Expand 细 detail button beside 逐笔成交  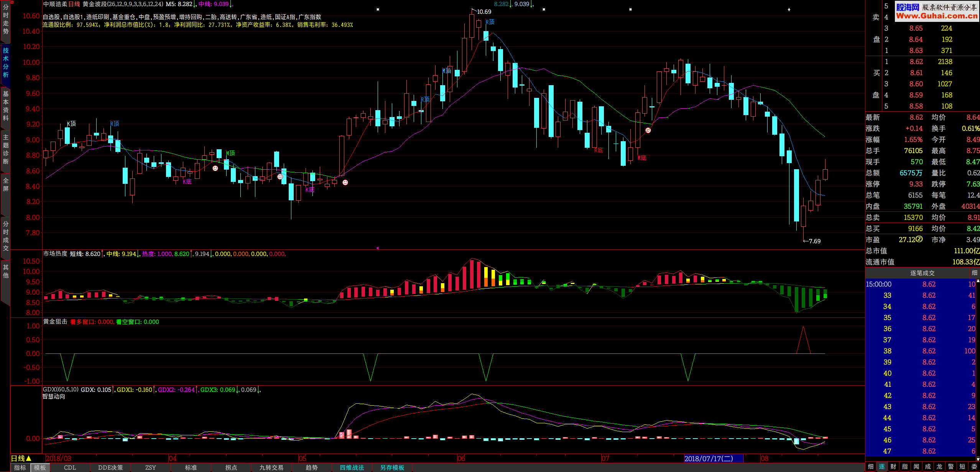pyautogui.click(x=974, y=273)
